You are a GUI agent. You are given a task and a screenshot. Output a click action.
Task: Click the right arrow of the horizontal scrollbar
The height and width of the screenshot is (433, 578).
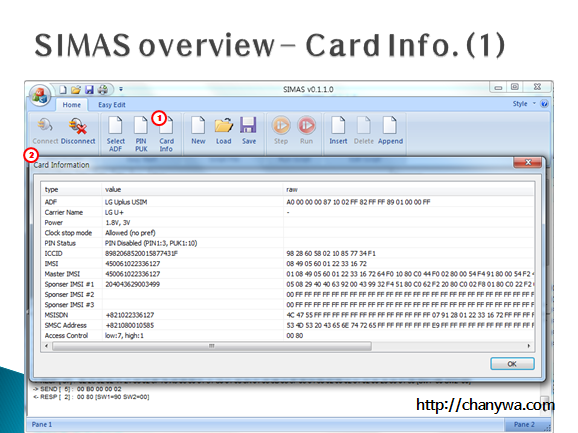pos(529,346)
